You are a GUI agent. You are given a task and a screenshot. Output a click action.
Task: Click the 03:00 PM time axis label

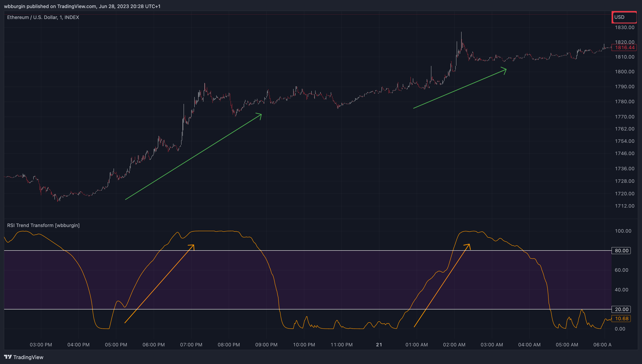41,345
